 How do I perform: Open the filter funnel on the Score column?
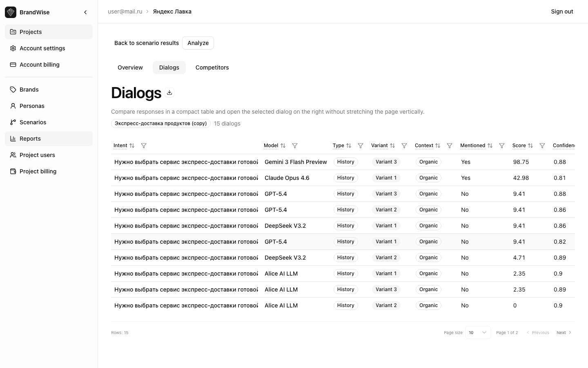[542, 146]
